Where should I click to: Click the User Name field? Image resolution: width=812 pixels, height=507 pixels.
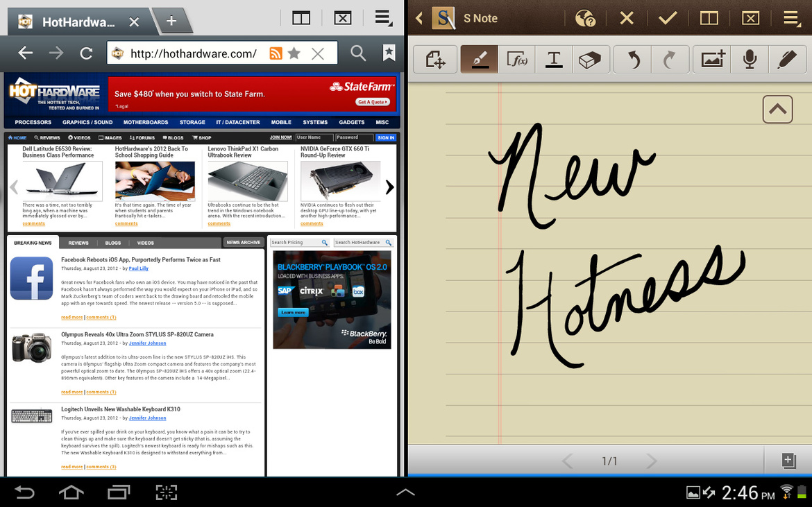(314, 137)
